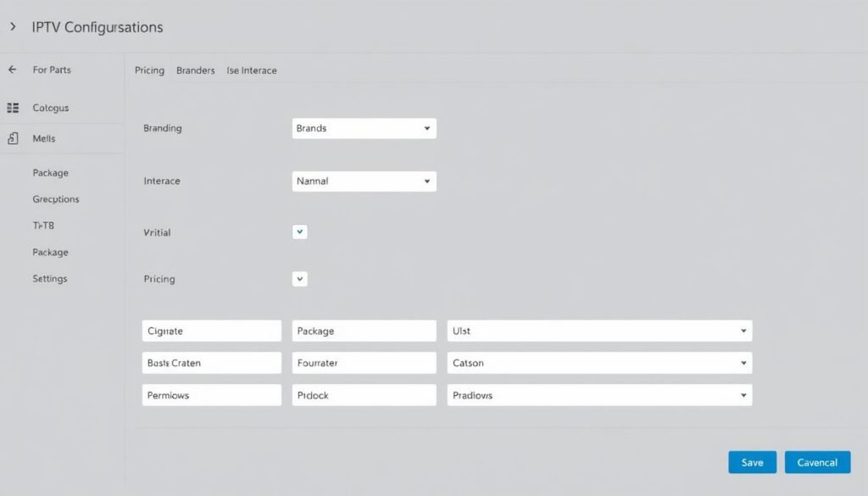Open Settings in the sidebar
This screenshot has width=868, height=496.
(x=50, y=278)
